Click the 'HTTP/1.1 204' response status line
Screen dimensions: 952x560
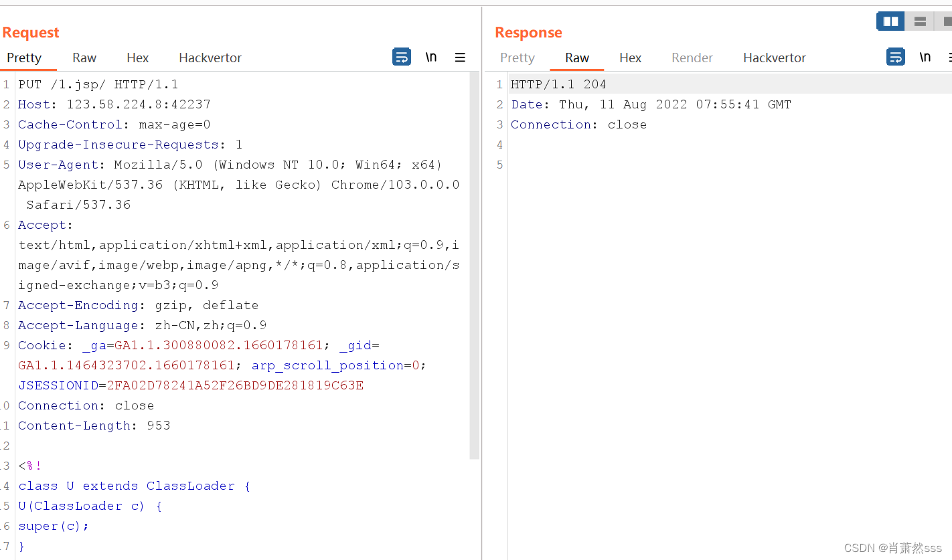click(558, 84)
